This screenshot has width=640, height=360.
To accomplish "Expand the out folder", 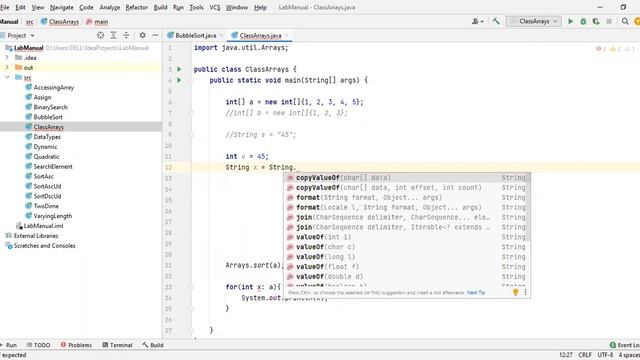I will pyautogui.click(x=7, y=67).
